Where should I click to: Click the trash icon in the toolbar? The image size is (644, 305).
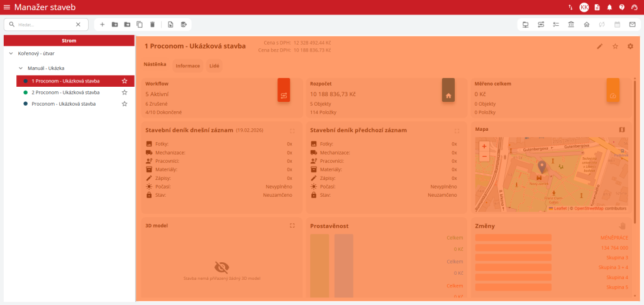[x=152, y=25]
